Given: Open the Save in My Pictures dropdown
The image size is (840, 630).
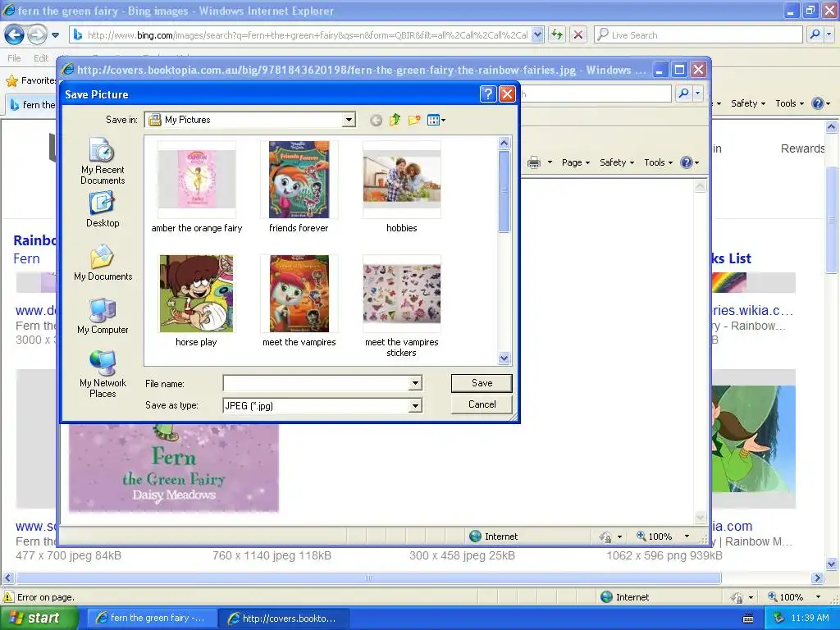Looking at the screenshot, I should [349, 120].
